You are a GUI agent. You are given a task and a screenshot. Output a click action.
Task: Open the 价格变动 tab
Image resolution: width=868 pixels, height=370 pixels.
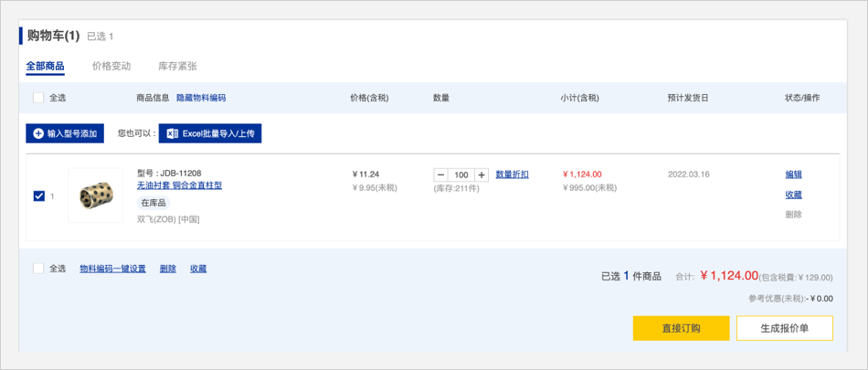click(111, 66)
